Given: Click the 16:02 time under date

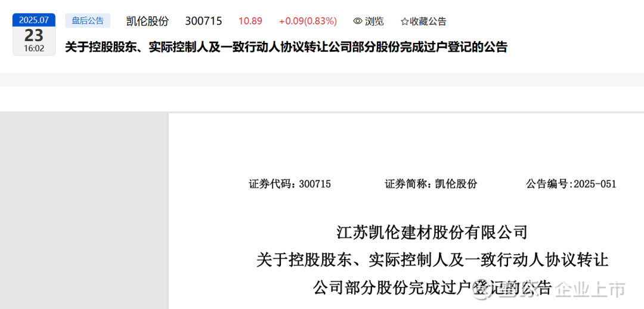Looking at the screenshot, I should (33, 49).
